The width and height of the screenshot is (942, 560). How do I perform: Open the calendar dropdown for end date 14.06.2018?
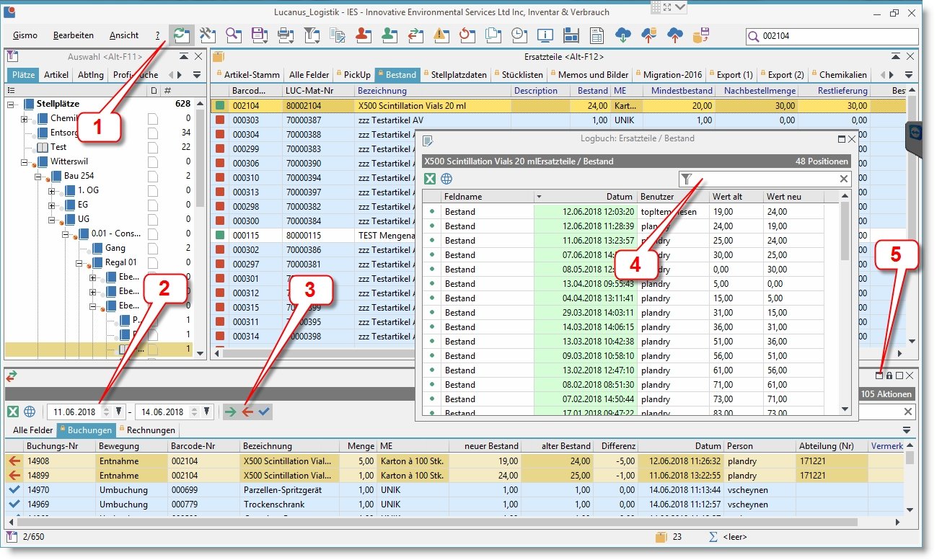click(207, 412)
